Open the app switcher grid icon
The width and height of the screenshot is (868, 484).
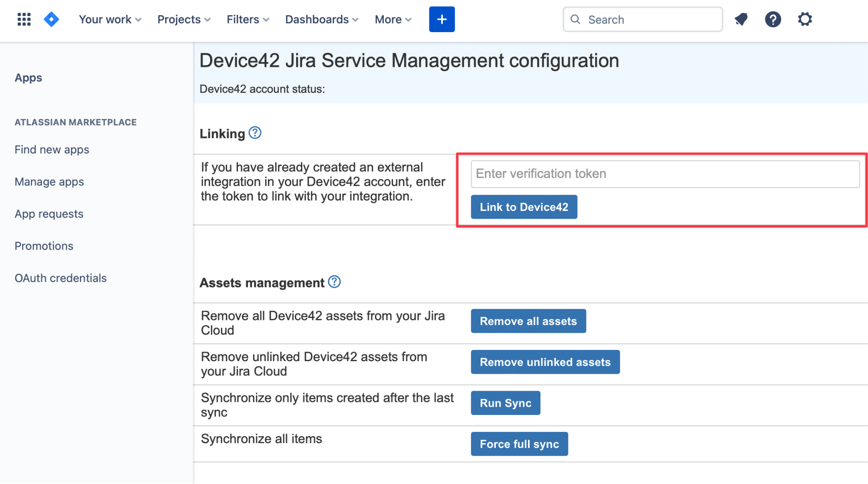(24, 19)
